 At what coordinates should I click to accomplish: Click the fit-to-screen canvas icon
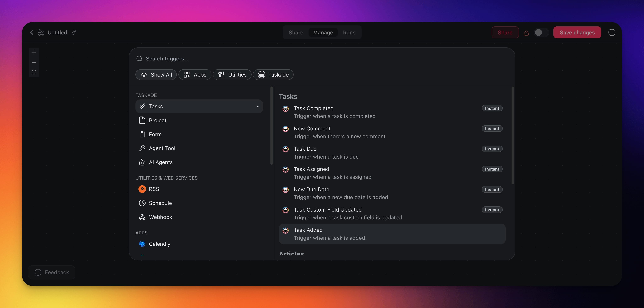tap(34, 72)
